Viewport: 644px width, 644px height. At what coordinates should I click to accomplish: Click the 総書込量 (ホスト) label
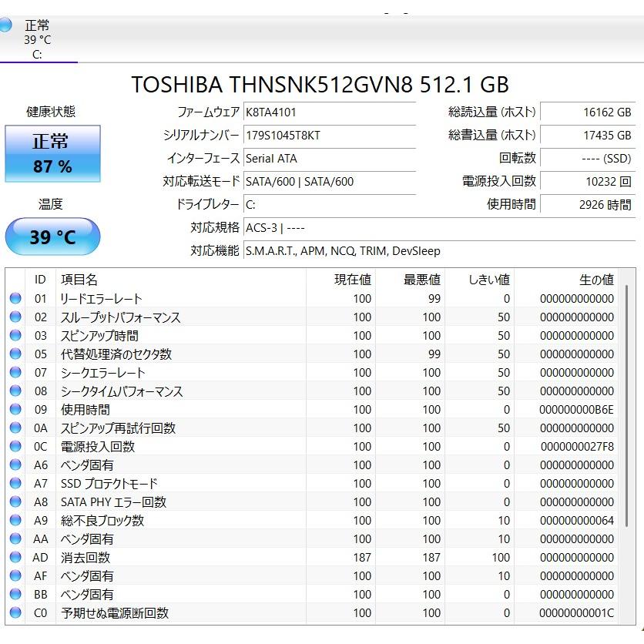(x=492, y=135)
